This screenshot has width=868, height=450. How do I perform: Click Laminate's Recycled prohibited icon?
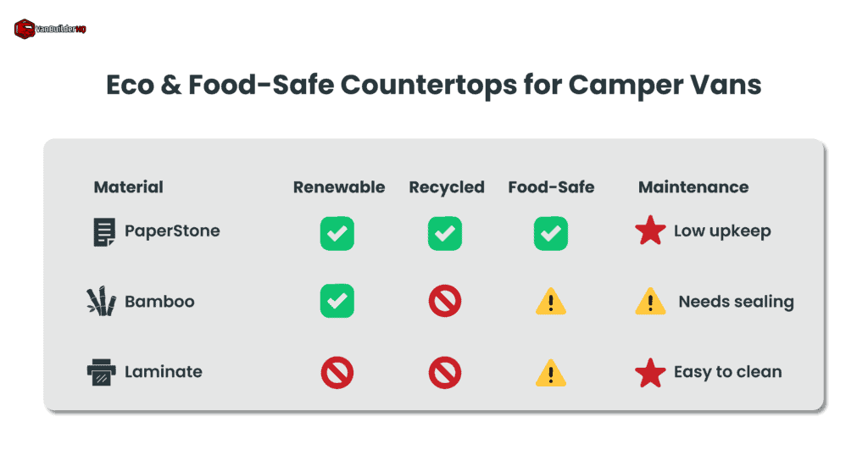445,371
